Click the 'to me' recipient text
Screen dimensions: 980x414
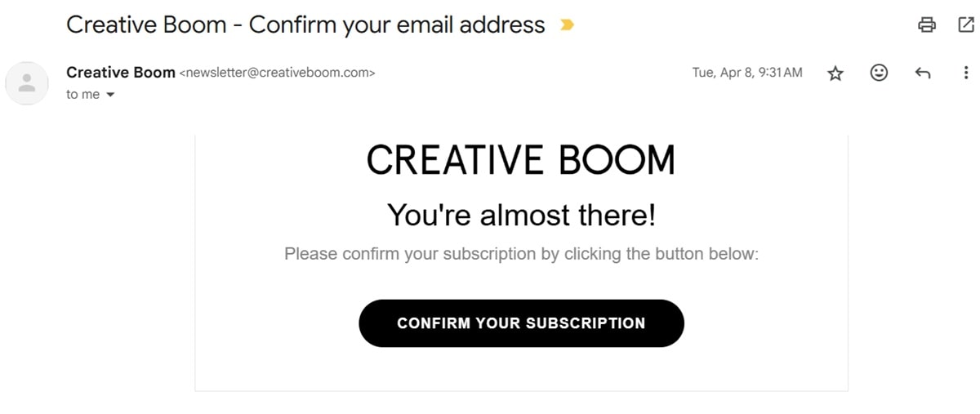coord(82,95)
